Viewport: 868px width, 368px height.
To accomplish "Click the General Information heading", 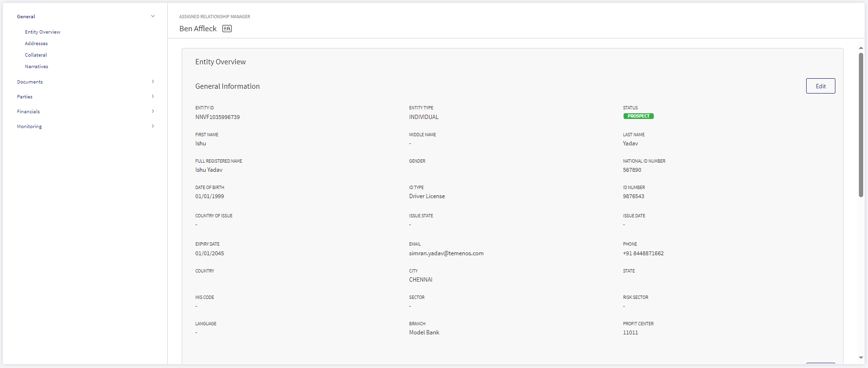I will (x=228, y=86).
